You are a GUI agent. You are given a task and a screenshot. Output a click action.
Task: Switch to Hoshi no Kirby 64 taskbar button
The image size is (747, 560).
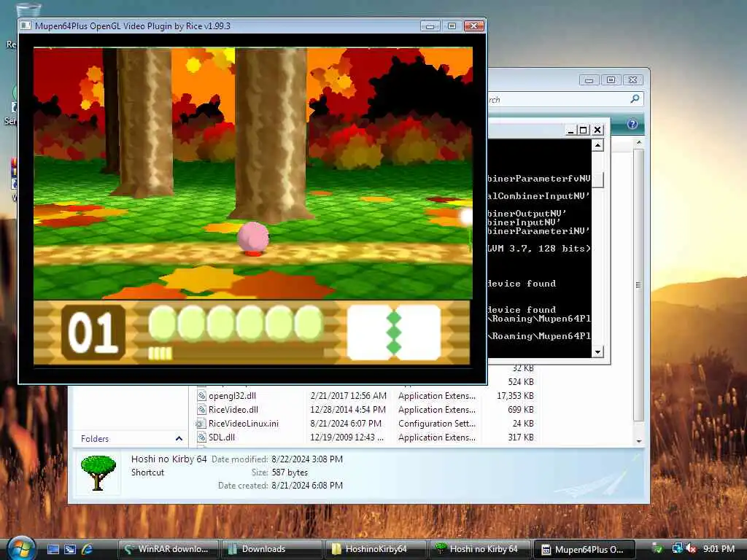479,549
